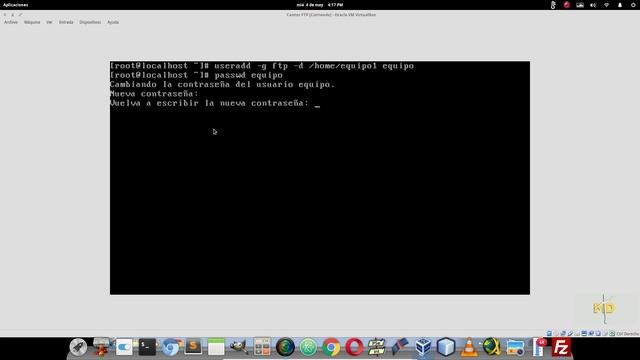
Task: Click the Ctrl Derecho host key indicator
Action: tap(627, 333)
